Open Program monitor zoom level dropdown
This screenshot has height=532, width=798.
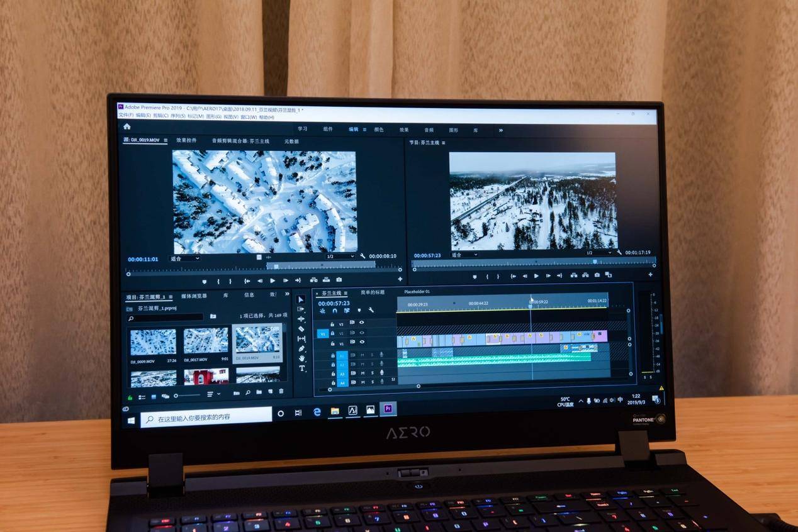(x=464, y=255)
